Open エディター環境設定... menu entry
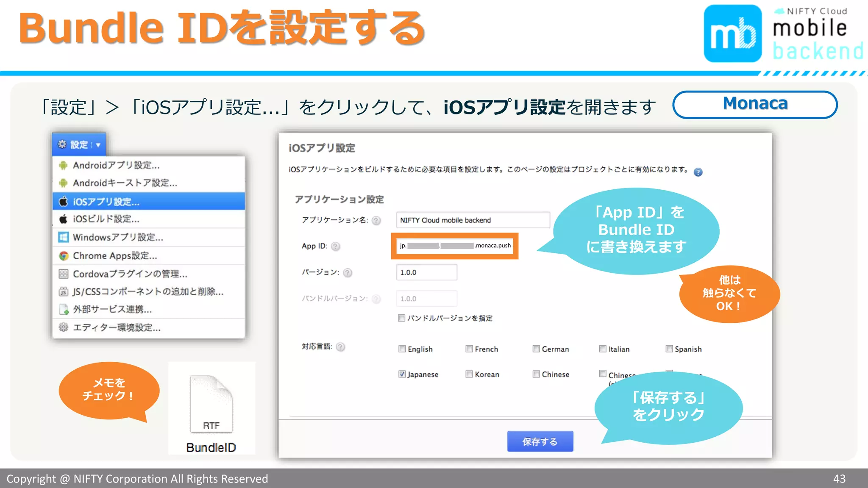 (x=149, y=327)
